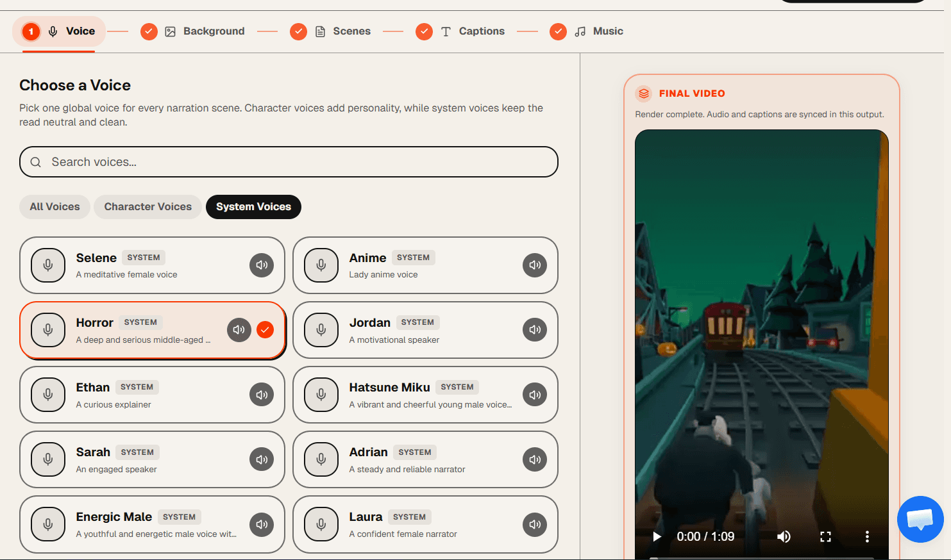Switch to the Character Voices filter
The width and height of the screenshot is (951, 560).
point(147,206)
